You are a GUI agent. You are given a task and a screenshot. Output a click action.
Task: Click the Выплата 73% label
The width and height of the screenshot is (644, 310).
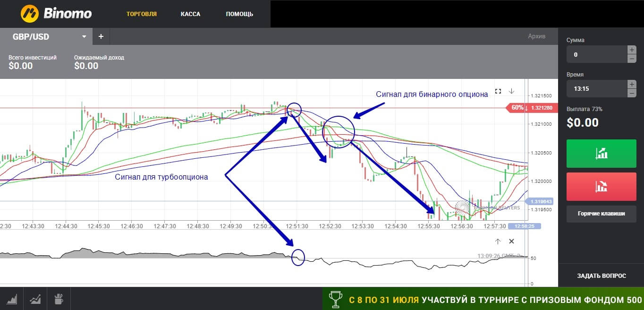585,109
